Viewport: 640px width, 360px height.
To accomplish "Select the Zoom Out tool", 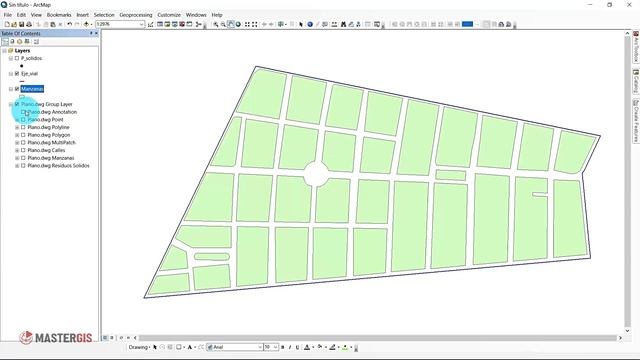I will [x=223, y=24].
